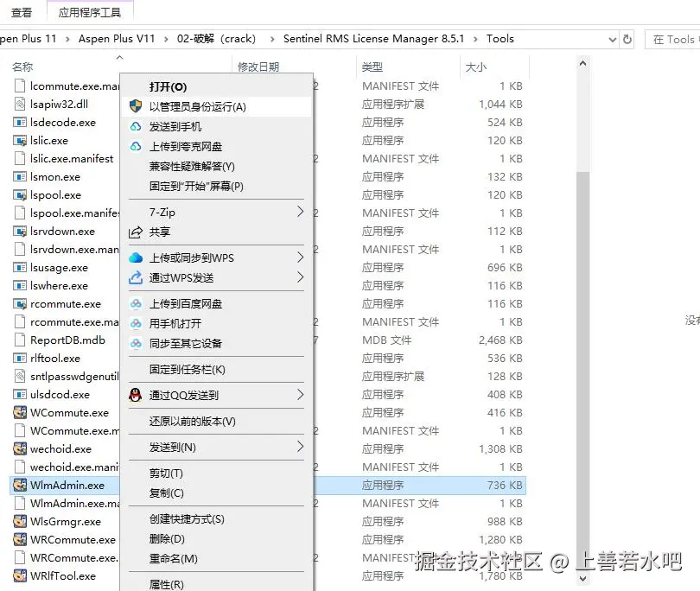Expand breadcrumb arrow after Aspen Plus V11
Screen dimensions: 700x591
[x=166, y=39]
